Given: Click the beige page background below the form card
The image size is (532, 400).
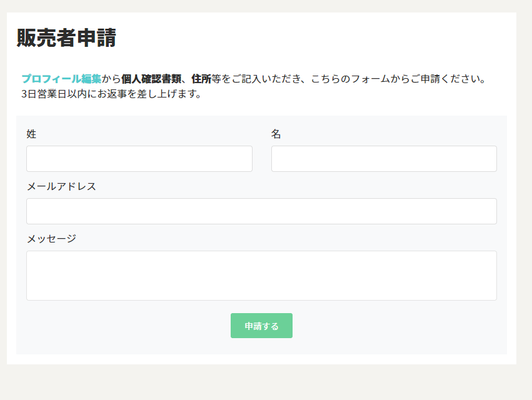Looking at the screenshot, I should coord(266,382).
